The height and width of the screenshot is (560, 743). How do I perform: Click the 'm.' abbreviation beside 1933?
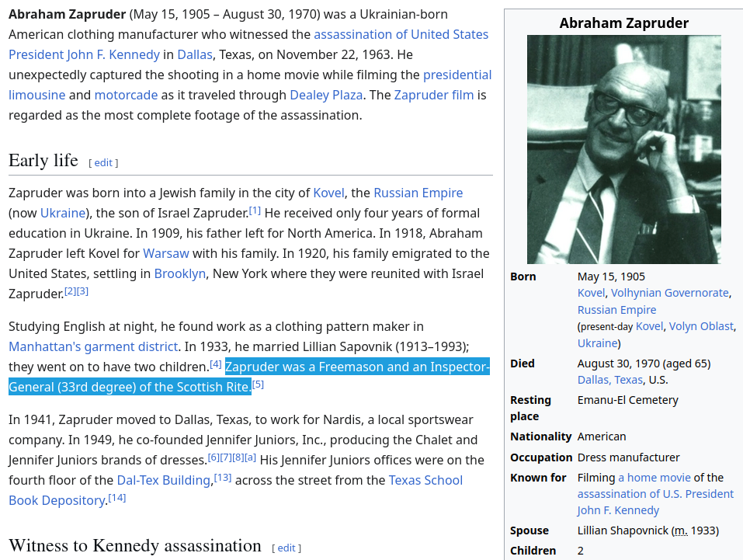point(681,530)
